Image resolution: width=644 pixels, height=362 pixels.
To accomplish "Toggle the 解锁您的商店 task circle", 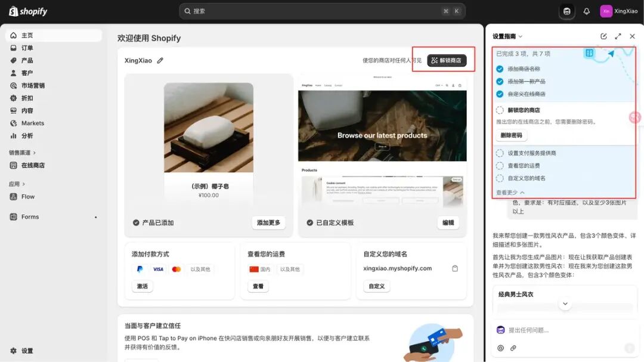I will coord(500,110).
